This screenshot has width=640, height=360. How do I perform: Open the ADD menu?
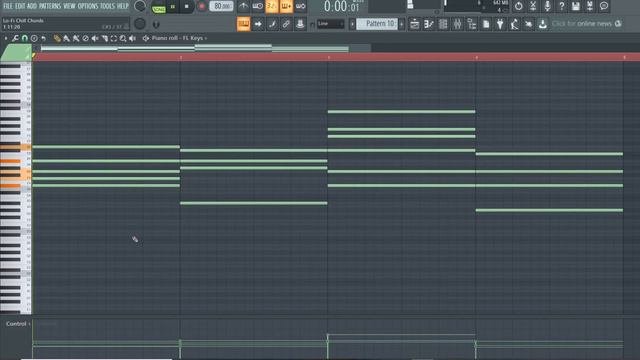(32, 6)
